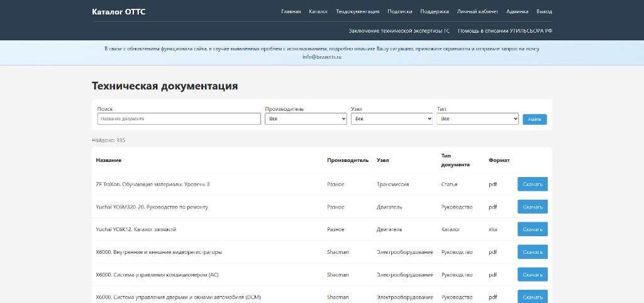Click Двигатель in the YC6M320-20 row
The width and height of the screenshot is (644, 303).
coord(389,207)
